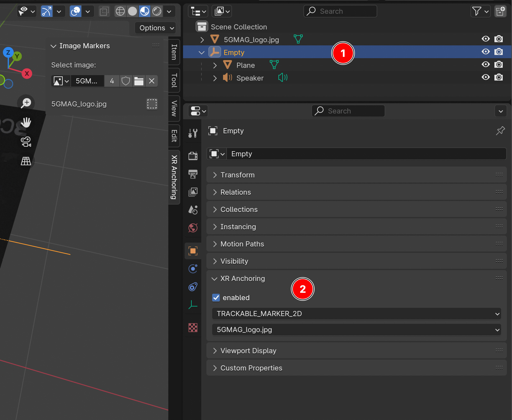Toggle fake user shield for image
The height and width of the screenshot is (420, 512).
point(126,81)
